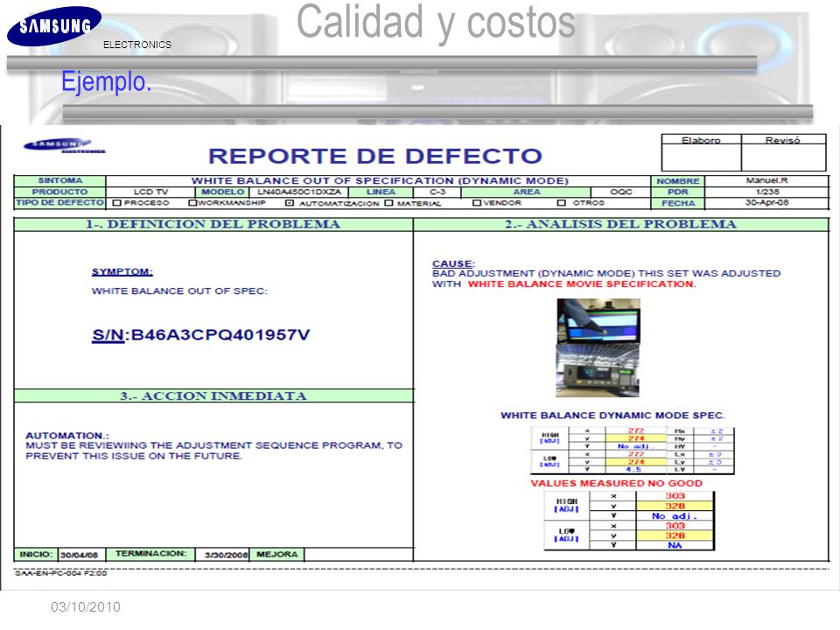Check the WORKMANSHIP defect type checkbox
The width and height of the screenshot is (840, 630).
[192, 203]
